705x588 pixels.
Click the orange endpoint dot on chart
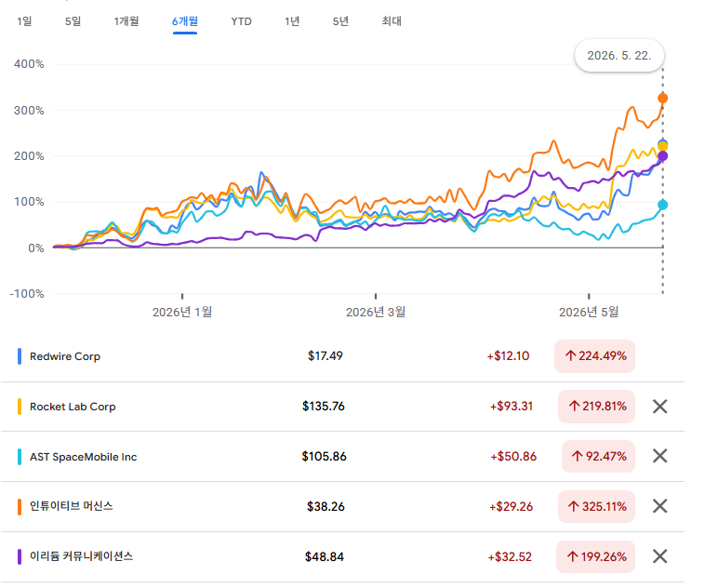(663, 98)
